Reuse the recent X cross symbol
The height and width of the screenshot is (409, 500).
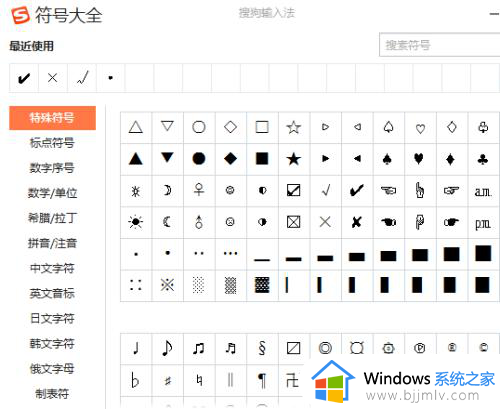(x=52, y=78)
